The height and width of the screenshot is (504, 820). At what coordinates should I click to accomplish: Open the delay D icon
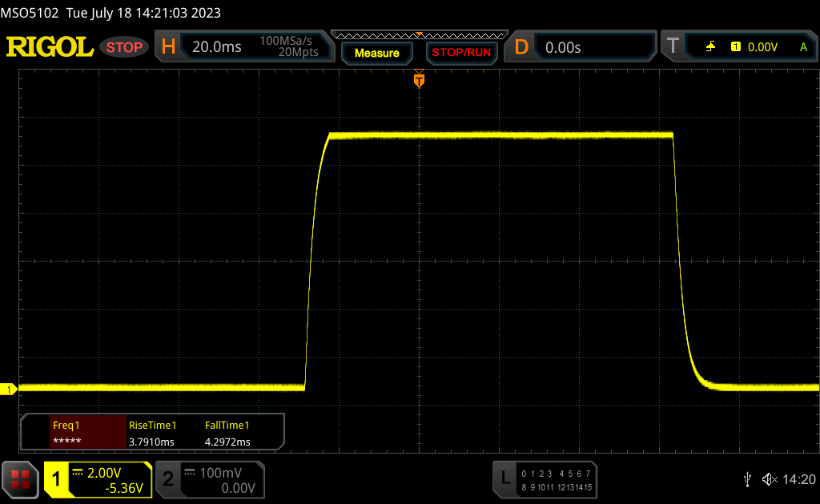point(521,47)
